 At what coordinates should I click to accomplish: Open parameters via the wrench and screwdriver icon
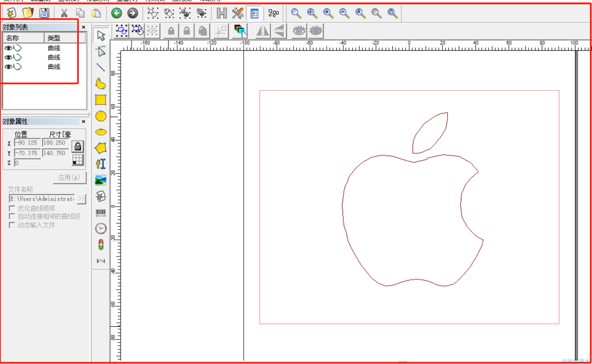point(238,13)
